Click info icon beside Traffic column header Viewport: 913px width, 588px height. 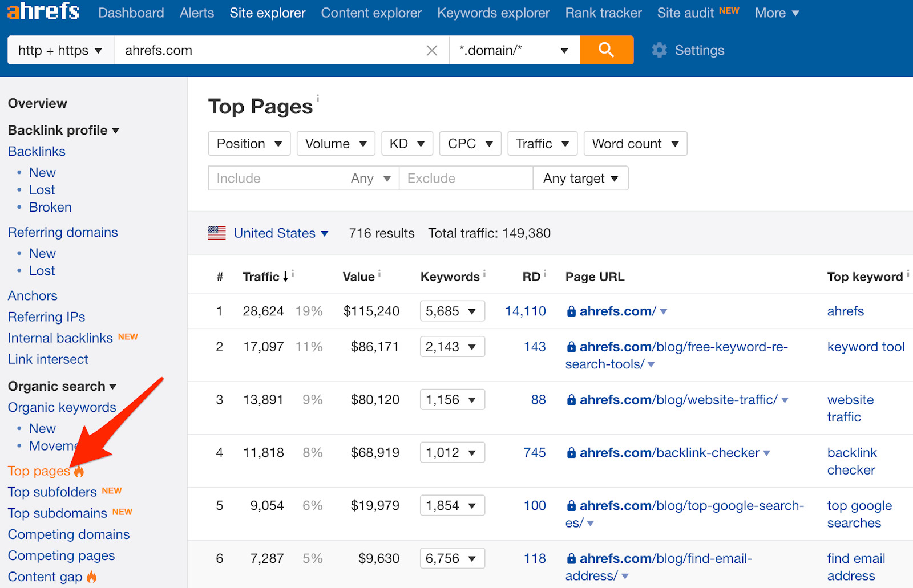coord(293,274)
